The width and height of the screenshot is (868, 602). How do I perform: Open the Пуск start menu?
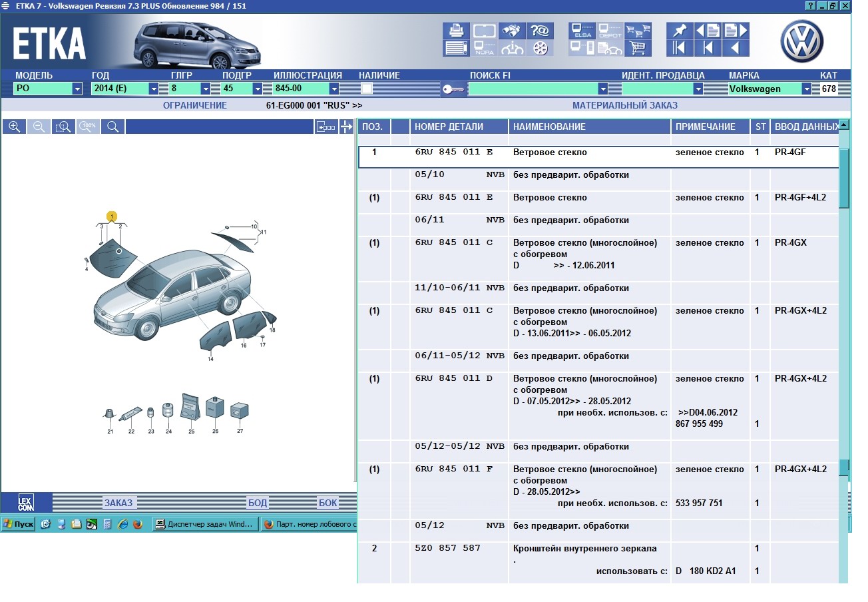18,524
